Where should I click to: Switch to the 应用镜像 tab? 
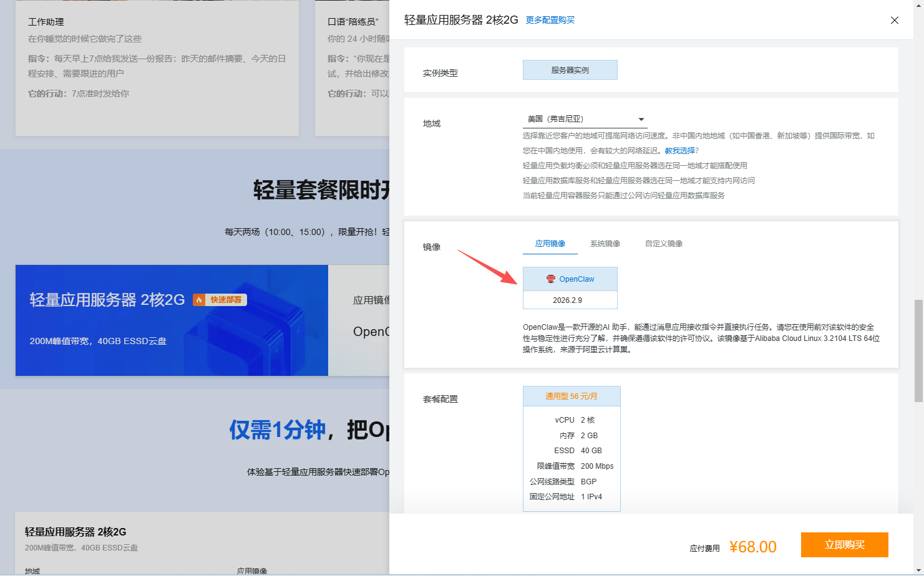point(550,244)
